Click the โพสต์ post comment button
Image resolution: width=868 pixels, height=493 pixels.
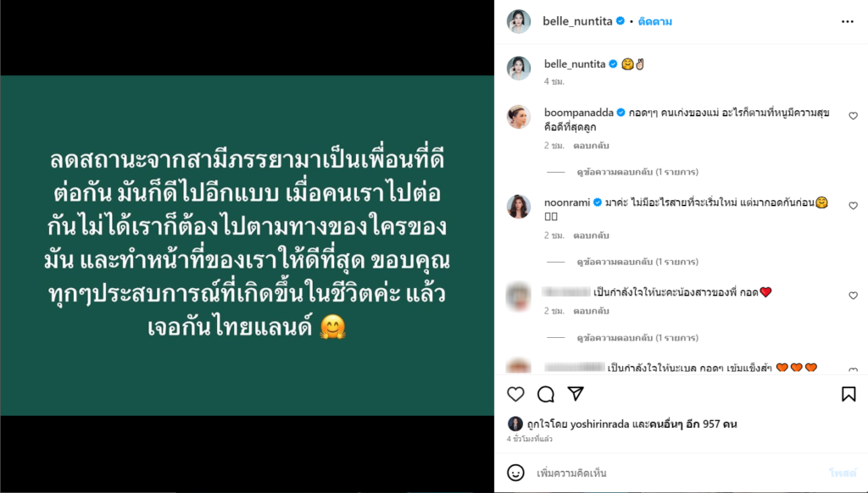[842, 473]
